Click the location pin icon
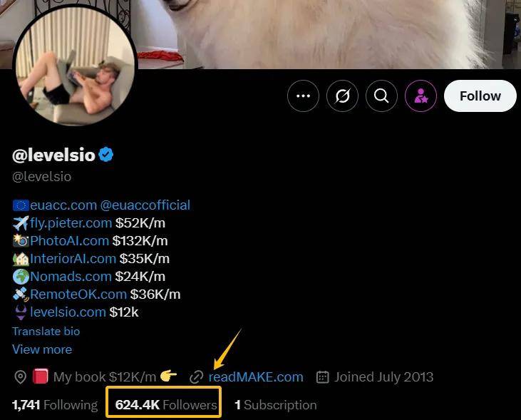 coord(20,377)
